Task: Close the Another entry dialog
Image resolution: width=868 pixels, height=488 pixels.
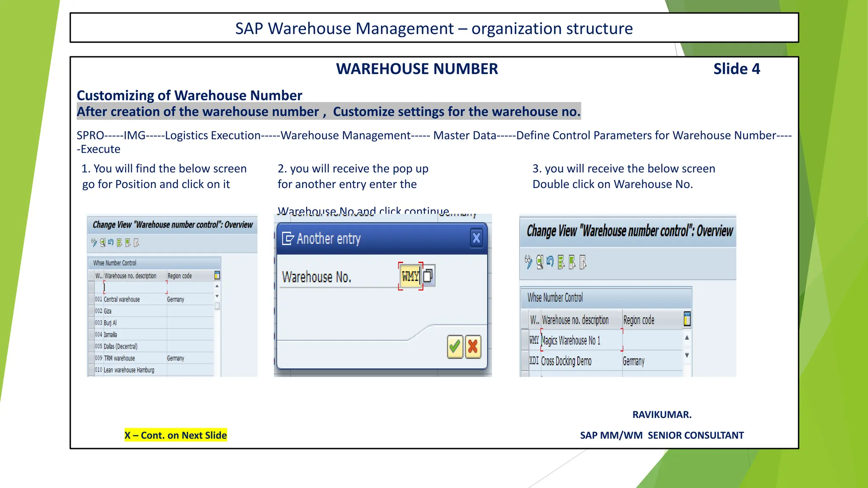Action: [476, 238]
